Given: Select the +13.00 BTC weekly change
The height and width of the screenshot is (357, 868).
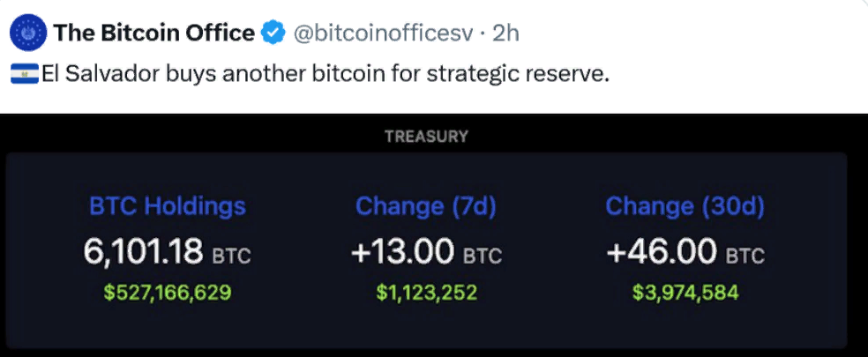Looking at the screenshot, I should point(426,253).
